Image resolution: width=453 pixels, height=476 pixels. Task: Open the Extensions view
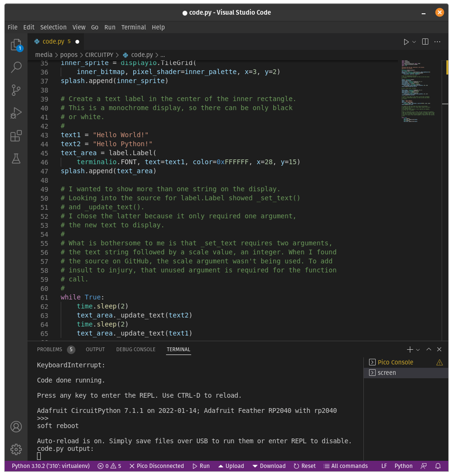click(16, 136)
